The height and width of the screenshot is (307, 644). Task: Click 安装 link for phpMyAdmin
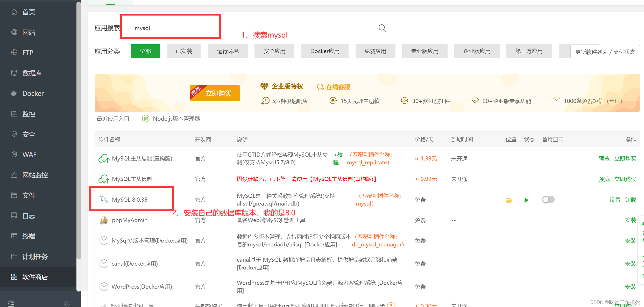pyautogui.click(x=630, y=220)
